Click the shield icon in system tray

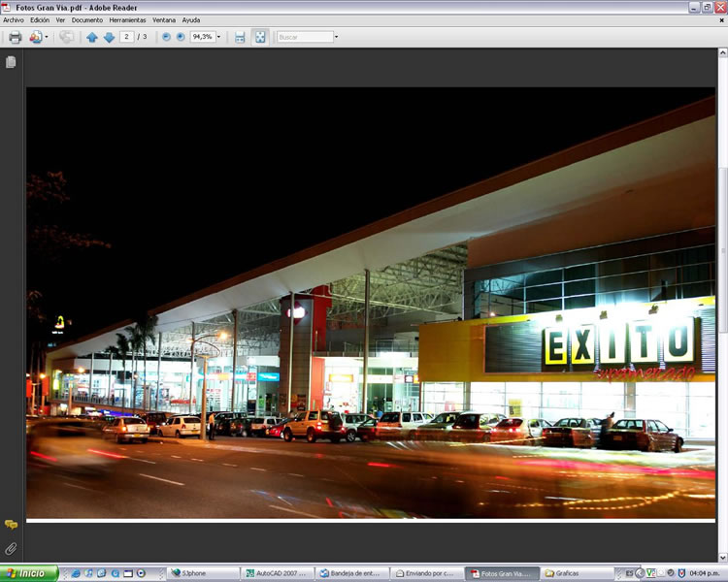(681, 573)
